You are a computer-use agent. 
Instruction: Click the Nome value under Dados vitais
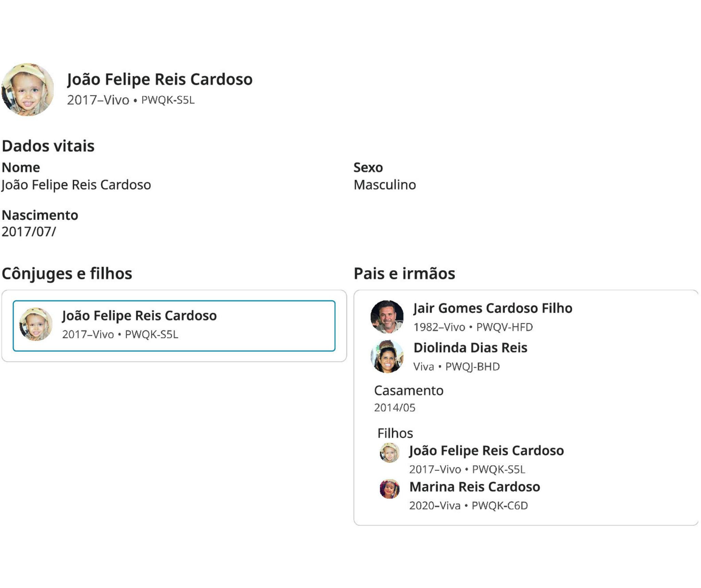point(76,185)
